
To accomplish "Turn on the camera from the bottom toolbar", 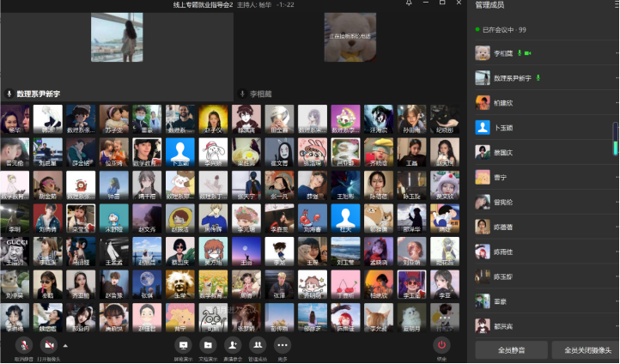I will [x=49, y=344].
